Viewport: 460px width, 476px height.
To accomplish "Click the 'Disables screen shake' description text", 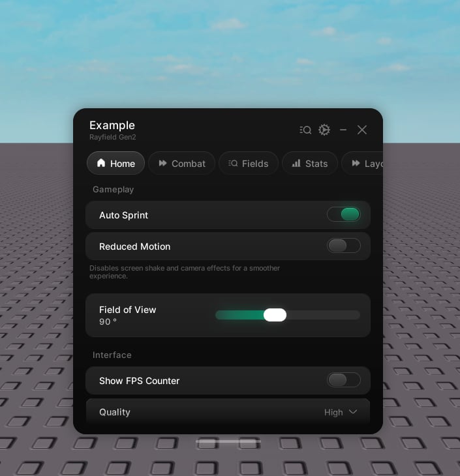I will tap(185, 272).
